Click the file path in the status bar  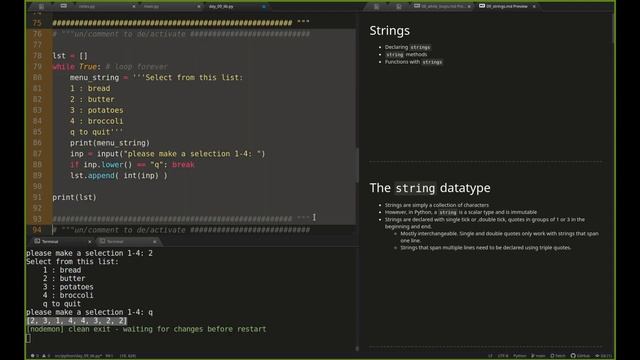[x=78, y=356]
